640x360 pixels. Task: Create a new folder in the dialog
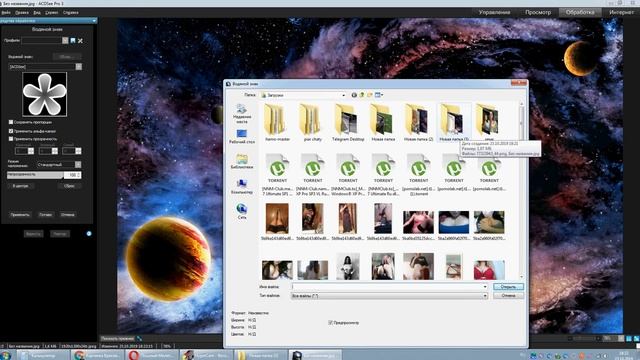369,95
